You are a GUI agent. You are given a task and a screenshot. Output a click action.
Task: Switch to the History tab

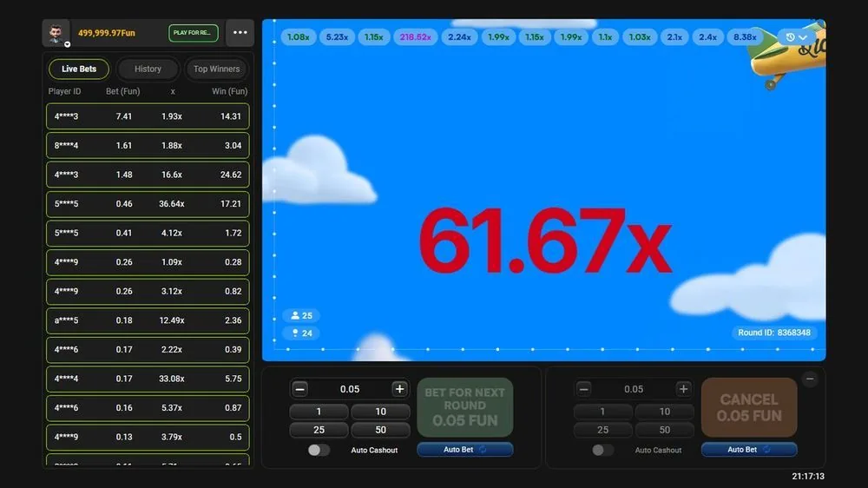pyautogui.click(x=148, y=69)
